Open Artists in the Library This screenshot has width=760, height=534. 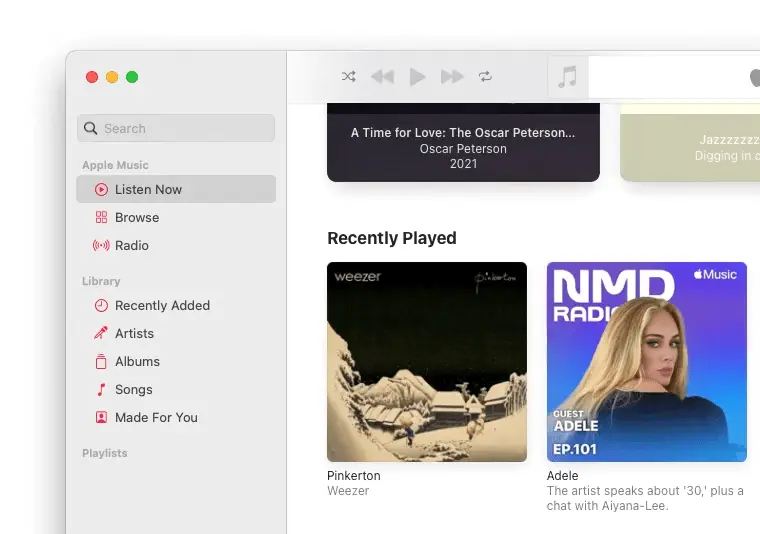coord(134,333)
